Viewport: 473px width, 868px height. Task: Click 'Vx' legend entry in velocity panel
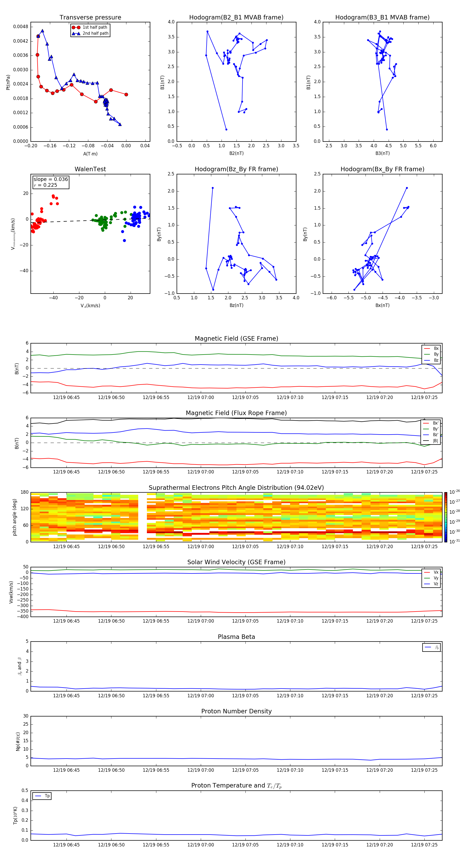click(431, 572)
